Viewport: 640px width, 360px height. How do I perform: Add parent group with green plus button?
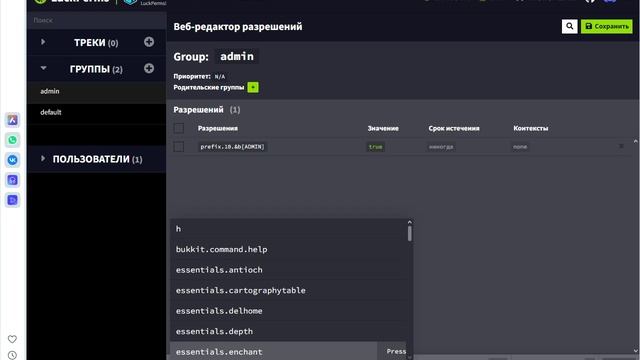[253, 87]
